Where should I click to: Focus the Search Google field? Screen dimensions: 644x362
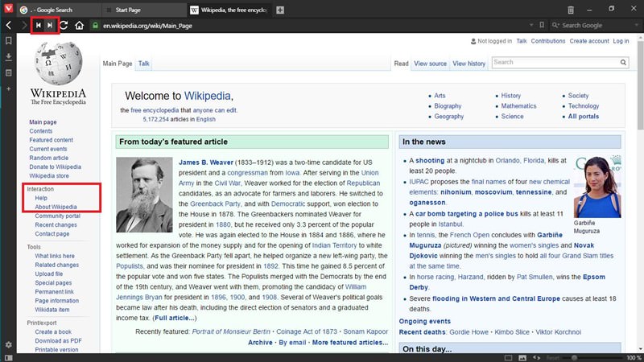tap(596, 25)
